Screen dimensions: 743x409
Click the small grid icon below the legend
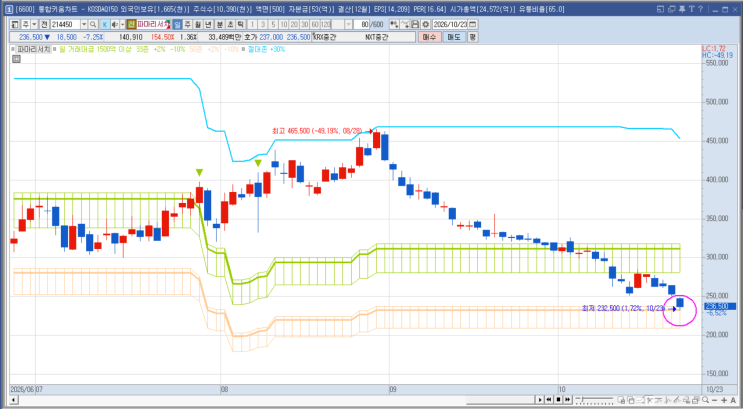click(x=17, y=59)
